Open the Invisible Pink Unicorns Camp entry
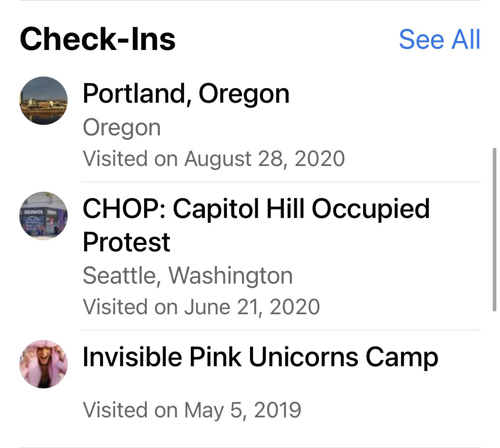 pos(260,357)
